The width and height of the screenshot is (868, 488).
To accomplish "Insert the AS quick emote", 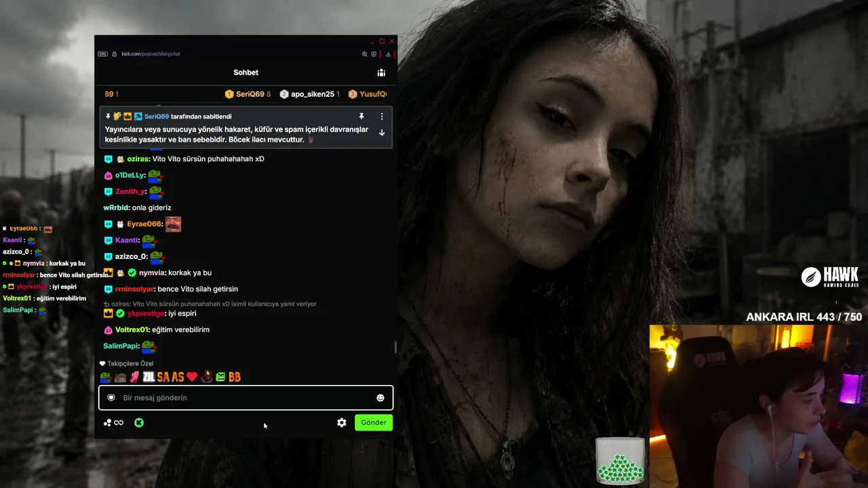I will coord(178,377).
